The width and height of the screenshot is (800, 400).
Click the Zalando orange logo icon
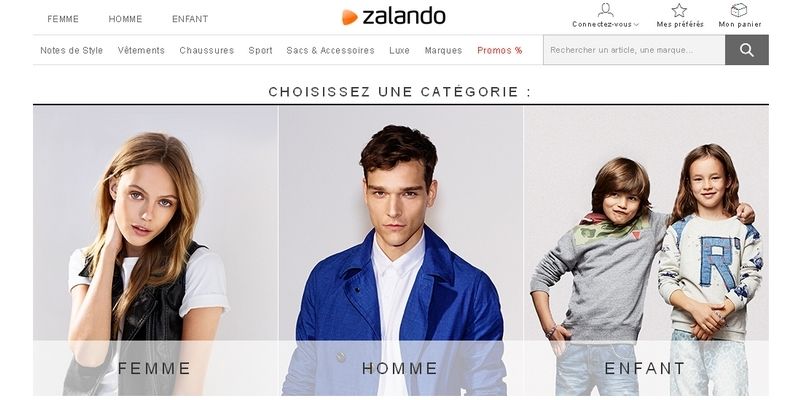(x=349, y=17)
